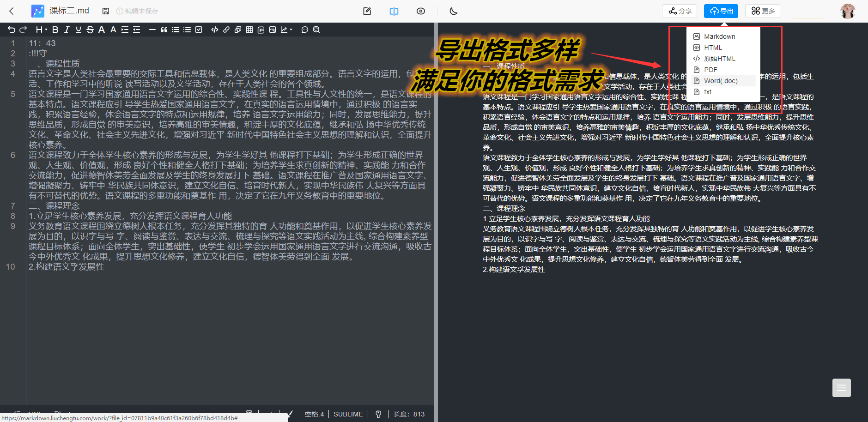The width and height of the screenshot is (868, 422).
Task: Toggle dark mode moon icon
Action: [454, 11]
